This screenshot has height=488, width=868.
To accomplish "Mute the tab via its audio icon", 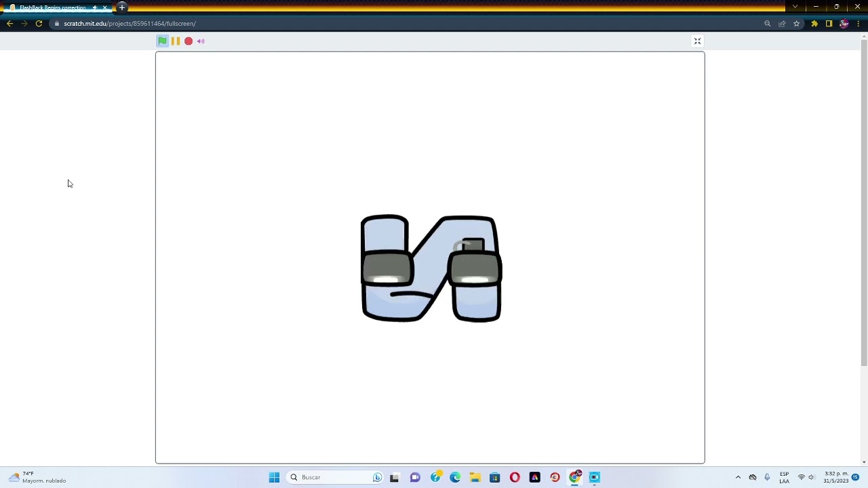I will point(95,7).
